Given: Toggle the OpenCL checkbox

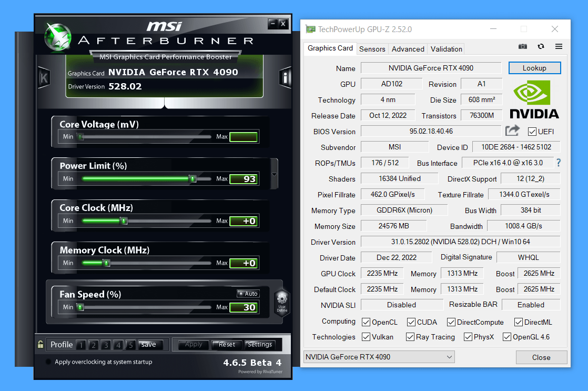Looking at the screenshot, I should pos(366,322).
